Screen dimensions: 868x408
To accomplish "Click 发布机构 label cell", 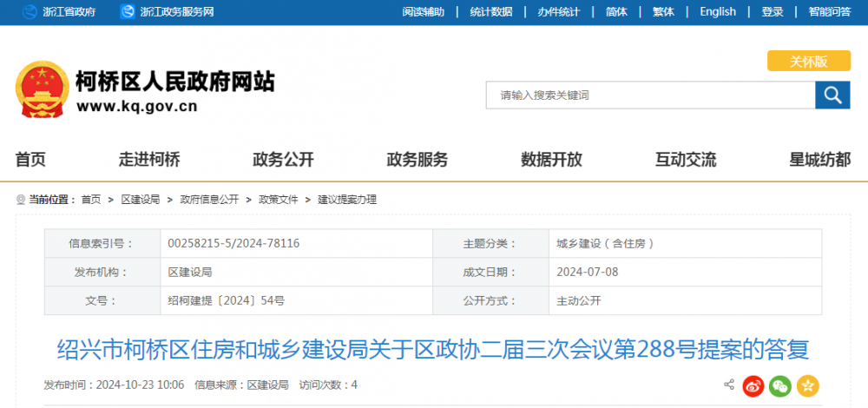I will coord(102,272).
